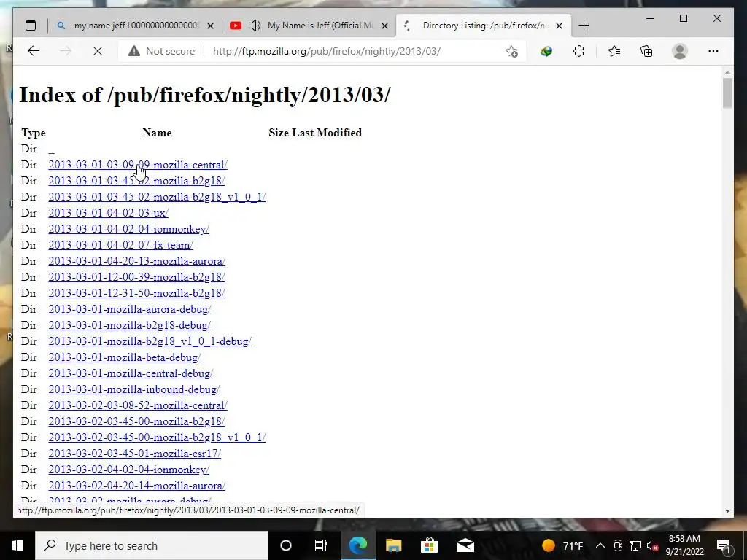Click the Microsoft Edge taskbar icon
The image size is (747, 560).
pos(357,545)
